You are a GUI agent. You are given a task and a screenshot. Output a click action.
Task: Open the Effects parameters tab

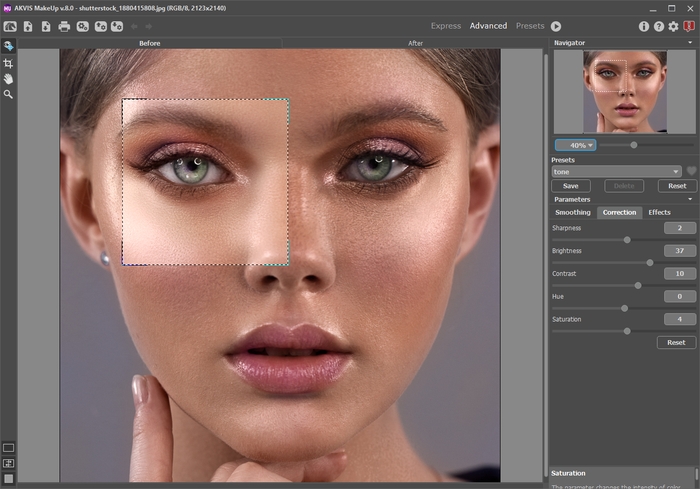click(659, 213)
